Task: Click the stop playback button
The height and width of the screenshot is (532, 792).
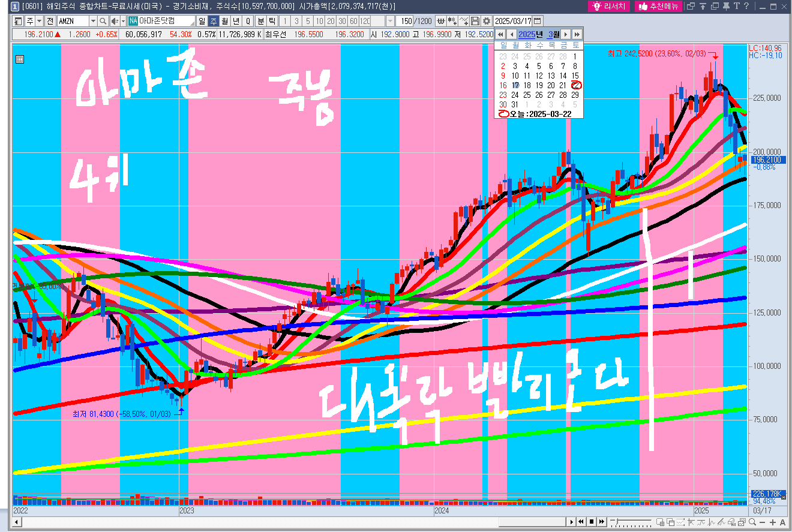Action: (x=591, y=522)
